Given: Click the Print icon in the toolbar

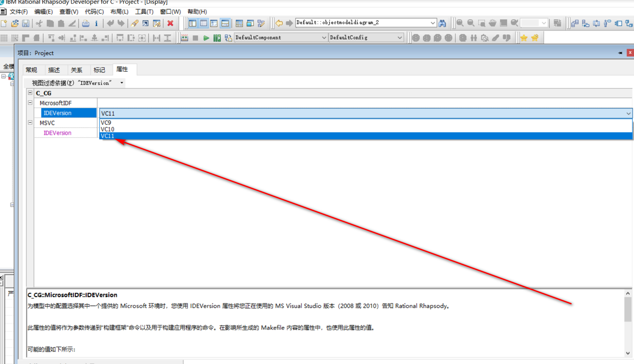Looking at the screenshot, I should pyautogui.click(x=86, y=23).
